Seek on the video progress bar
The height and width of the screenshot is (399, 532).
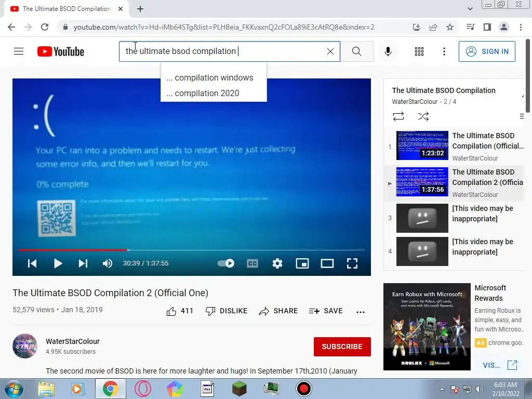click(192, 250)
